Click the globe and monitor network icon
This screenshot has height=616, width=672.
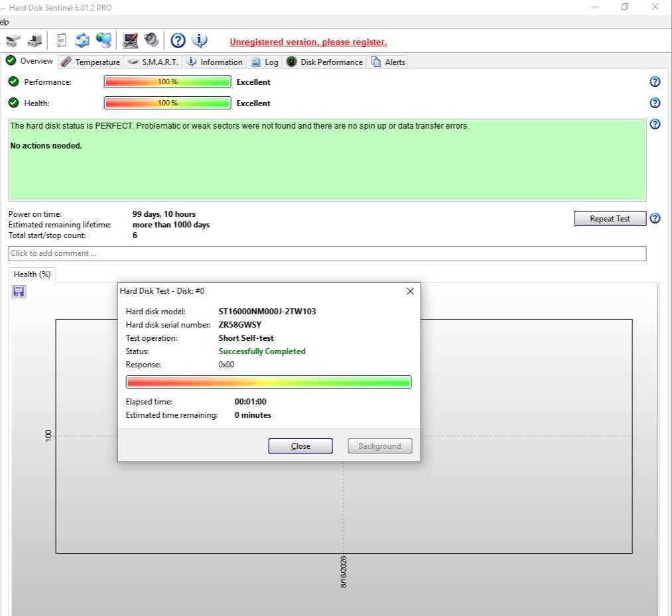tap(104, 40)
